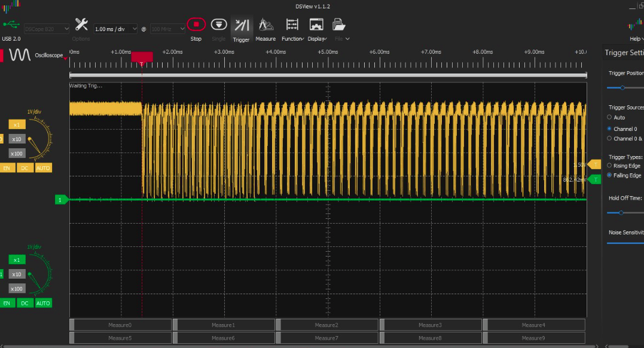Screen dimensions: 644x348
Task: Open the 1.00 ms / div dropdown
Action: 116,29
